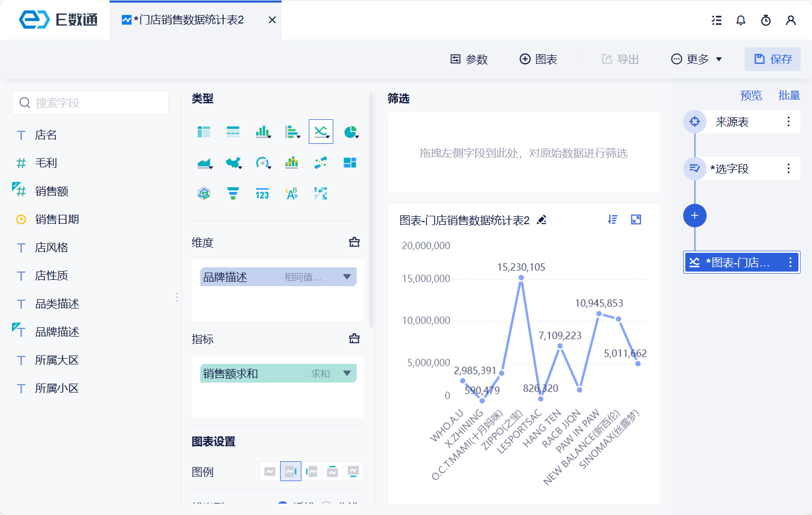Open the *图表-门店 node options menu
The image size is (812, 515).
click(x=791, y=262)
